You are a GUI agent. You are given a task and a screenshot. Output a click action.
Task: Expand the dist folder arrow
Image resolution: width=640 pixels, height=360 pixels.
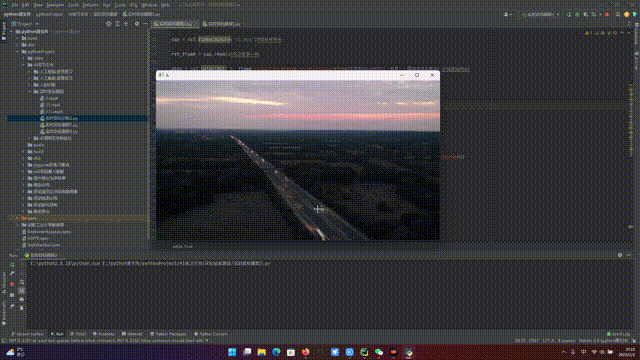point(18,45)
